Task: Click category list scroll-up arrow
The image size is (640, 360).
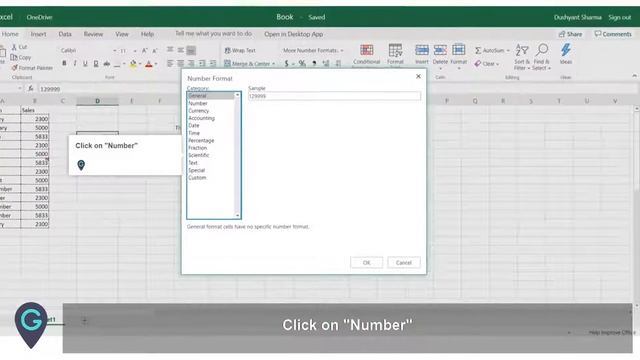Action: 237,95
